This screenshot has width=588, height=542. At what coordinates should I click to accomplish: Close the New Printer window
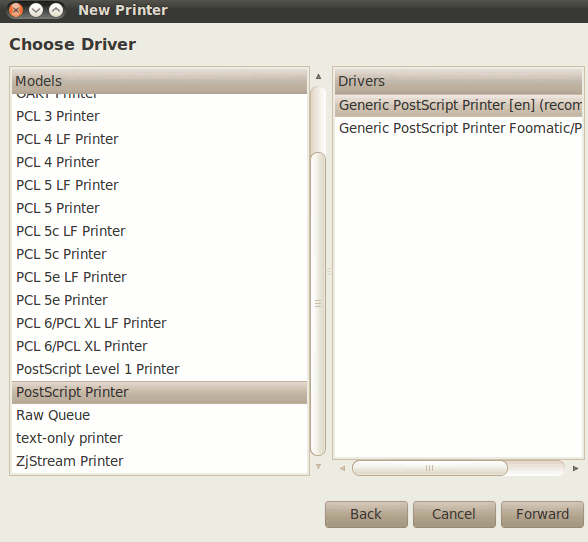[16, 10]
